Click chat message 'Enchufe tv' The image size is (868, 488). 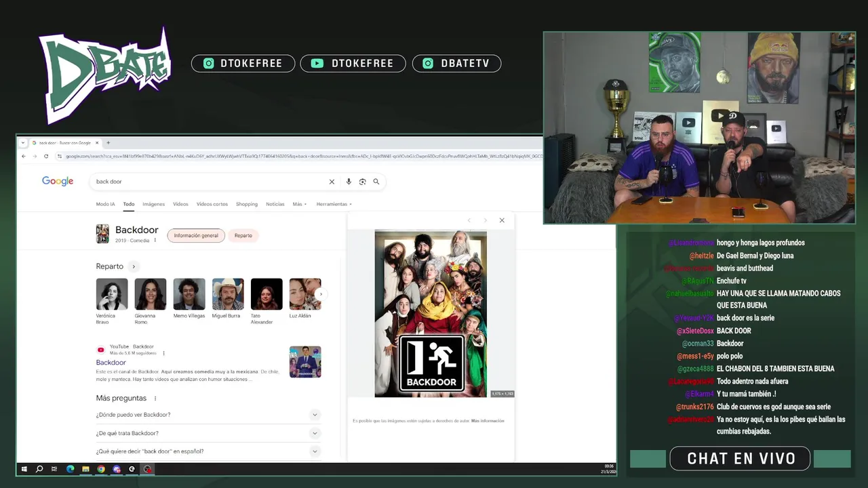[x=732, y=281]
